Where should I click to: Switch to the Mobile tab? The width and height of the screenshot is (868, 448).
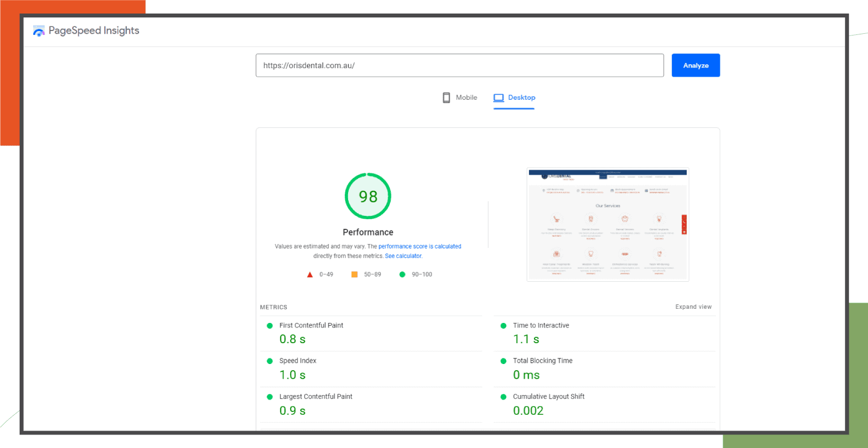(460, 97)
